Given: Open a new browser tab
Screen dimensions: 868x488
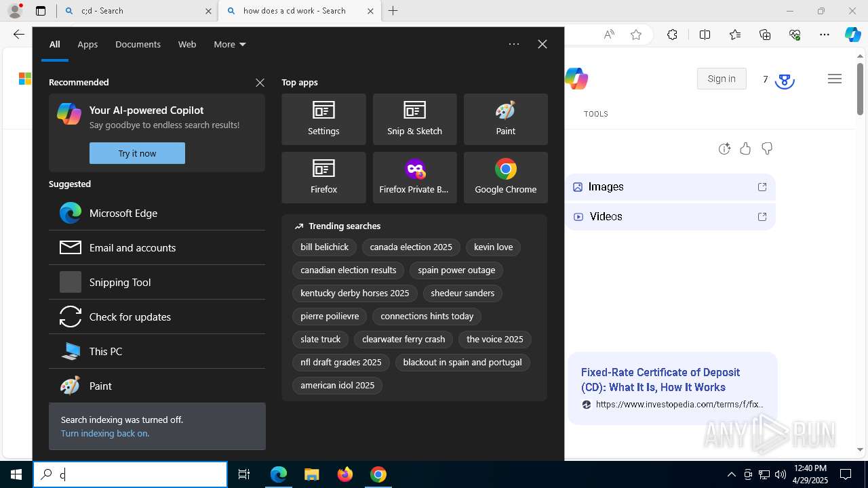Looking at the screenshot, I should (x=393, y=11).
